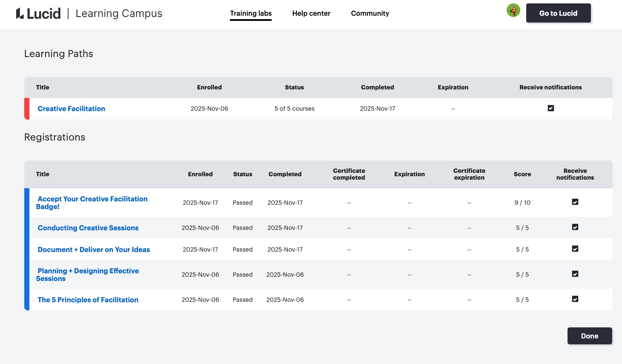This screenshot has width=622, height=364.
Task: Click the Learning Paths Completed date 2025-Nov-17
Action: (378, 109)
